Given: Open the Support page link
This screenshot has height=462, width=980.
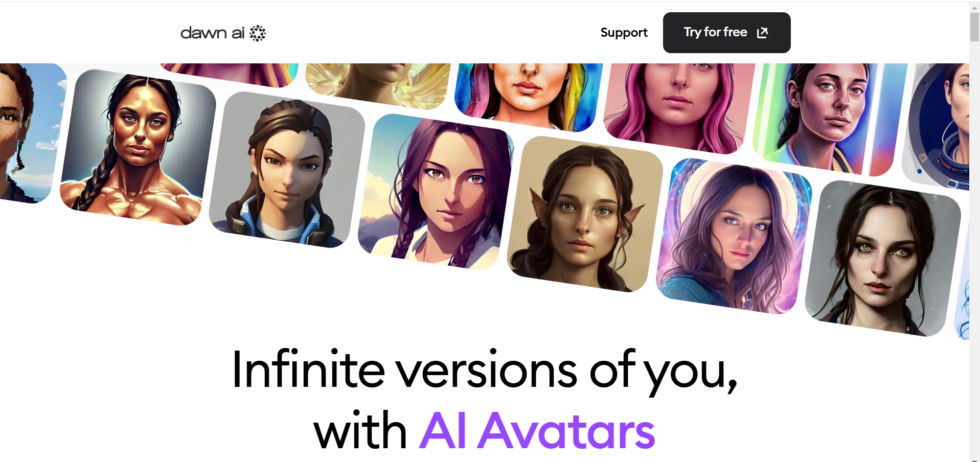Looking at the screenshot, I should point(624,33).
